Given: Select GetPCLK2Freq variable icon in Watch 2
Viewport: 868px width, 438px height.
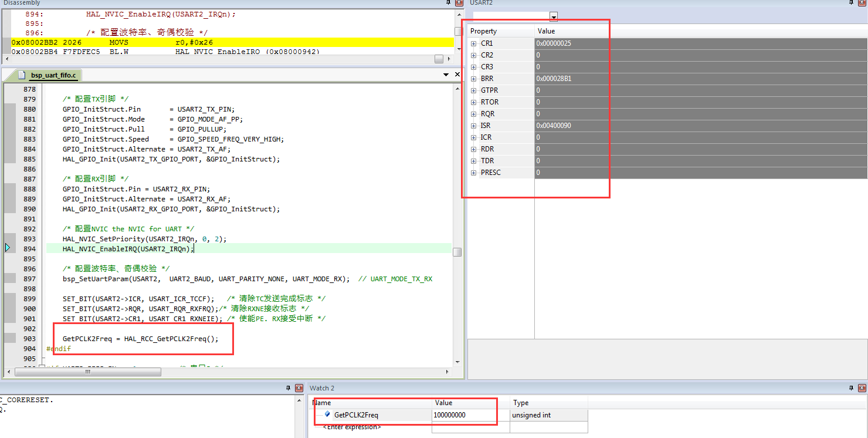Looking at the screenshot, I should [327, 415].
